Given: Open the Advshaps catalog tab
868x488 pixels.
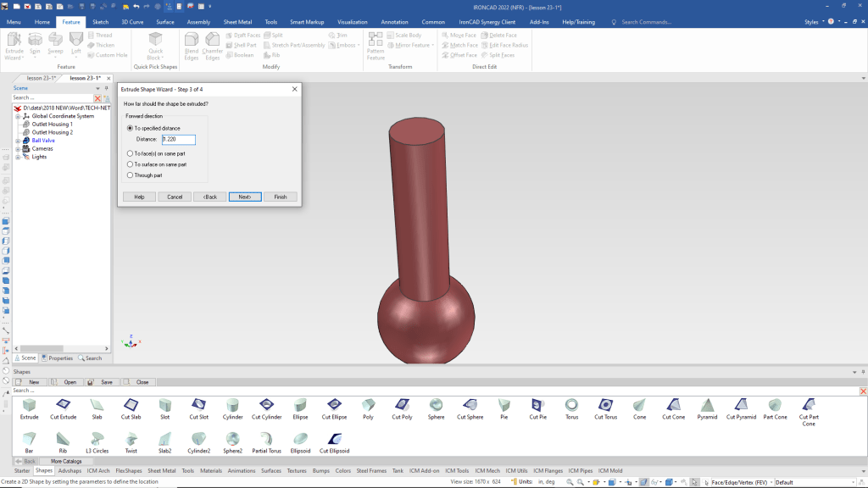Looking at the screenshot, I should point(70,470).
